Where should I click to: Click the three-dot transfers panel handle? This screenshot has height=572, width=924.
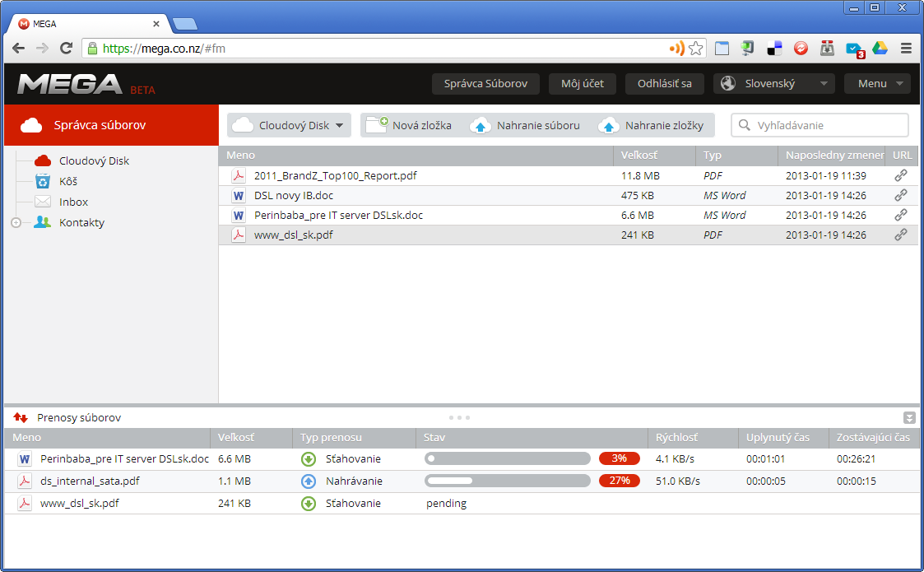click(x=460, y=417)
